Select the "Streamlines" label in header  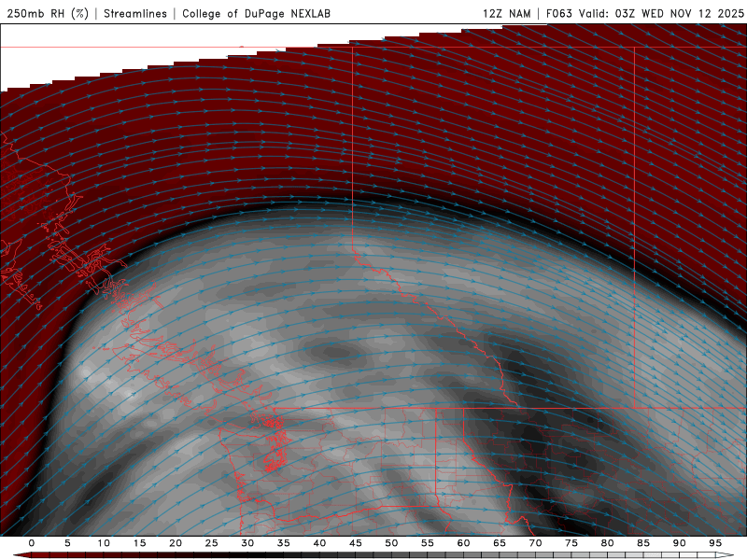click(x=135, y=14)
